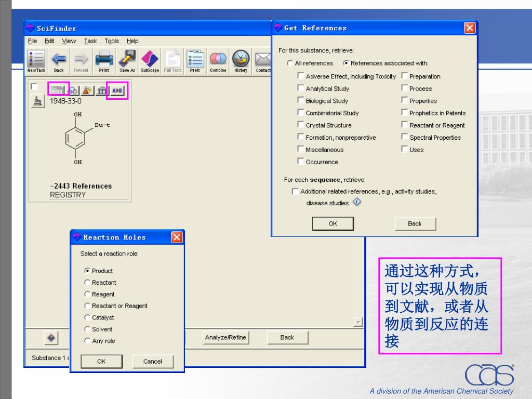Click the Print toolbar icon
The height and width of the screenshot is (399, 532).
pos(104,61)
